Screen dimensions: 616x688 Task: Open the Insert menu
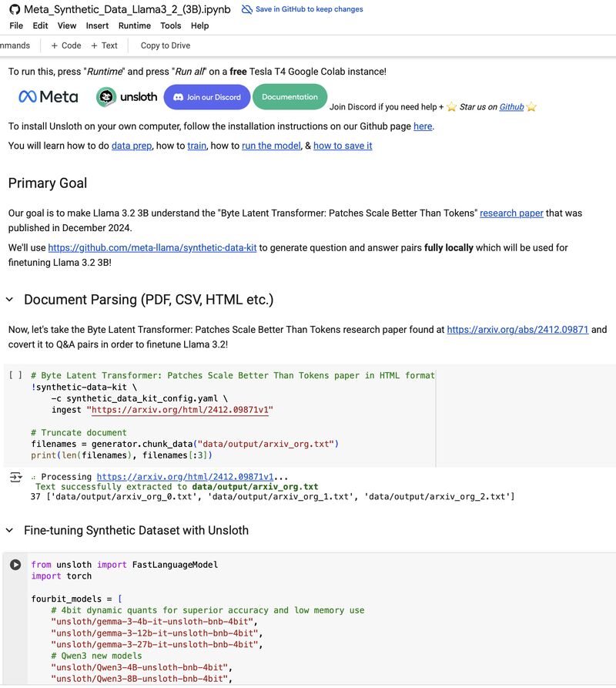pyautogui.click(x=97, y=26)
